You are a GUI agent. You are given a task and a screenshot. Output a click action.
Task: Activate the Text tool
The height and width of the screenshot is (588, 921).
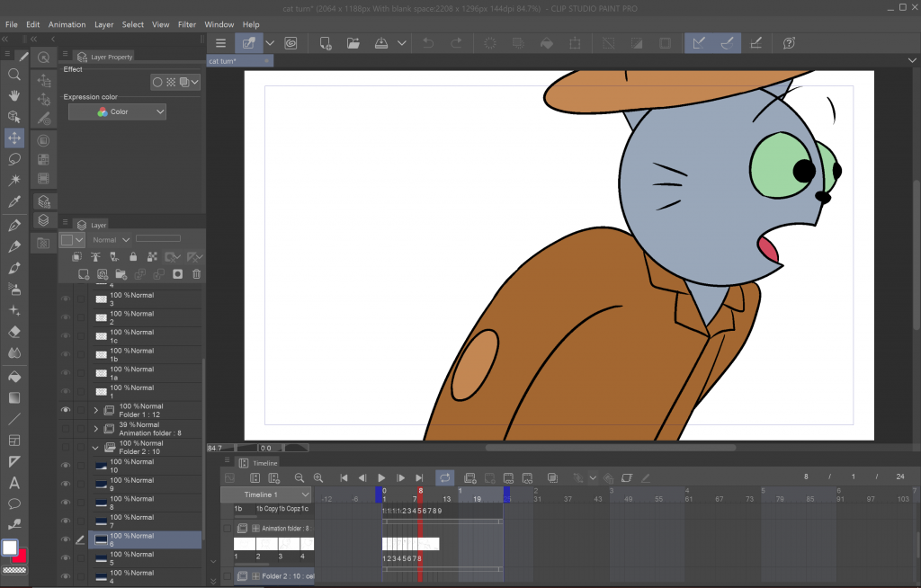click(x=14, y=483)
